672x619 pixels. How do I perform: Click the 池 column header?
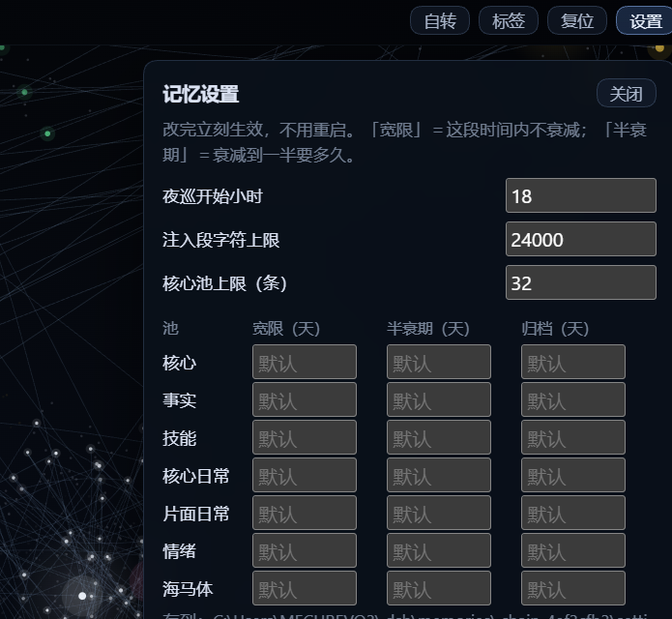pos(170,329)
